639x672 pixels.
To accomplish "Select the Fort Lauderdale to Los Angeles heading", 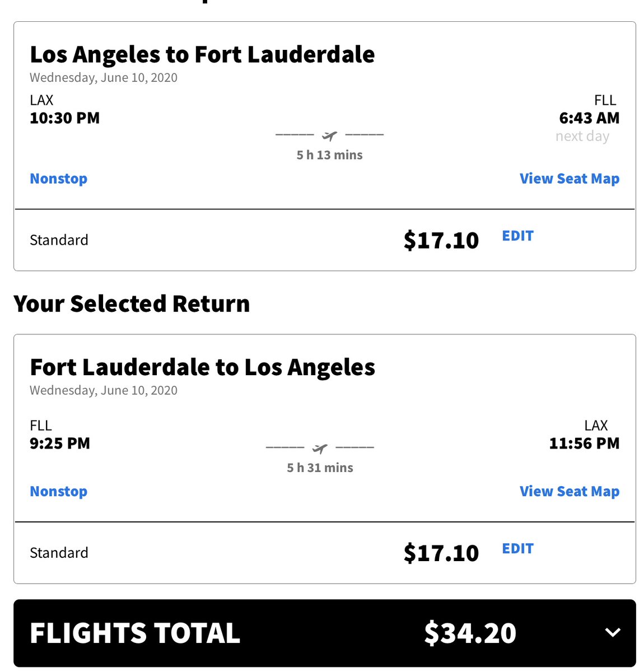I will click(x=202, y=367).
